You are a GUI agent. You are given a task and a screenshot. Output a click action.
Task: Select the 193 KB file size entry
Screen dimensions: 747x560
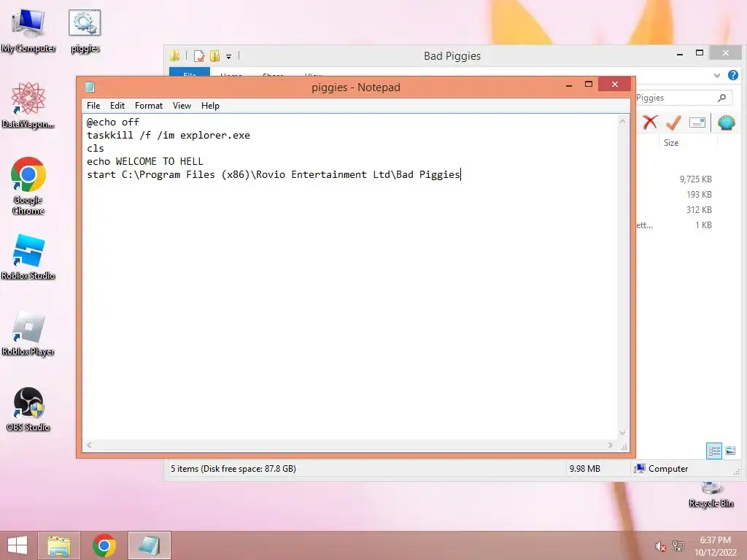(699, 194)
